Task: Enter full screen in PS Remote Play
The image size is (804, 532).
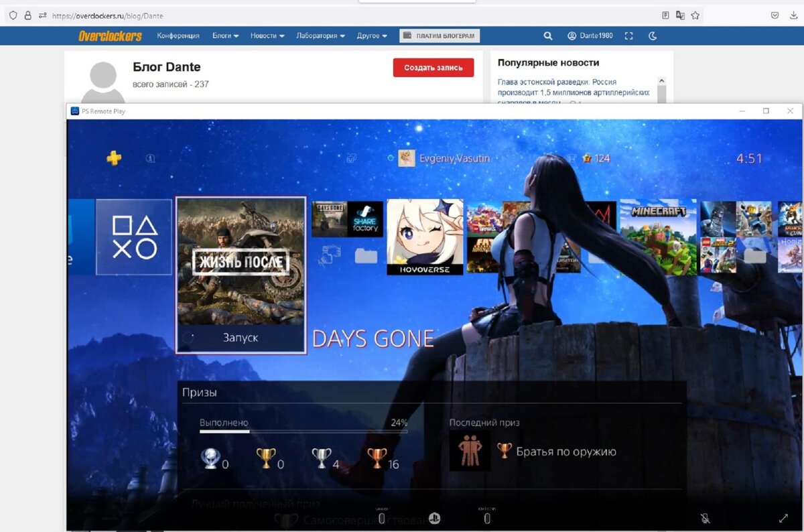Action: click(x=783, y=518)
